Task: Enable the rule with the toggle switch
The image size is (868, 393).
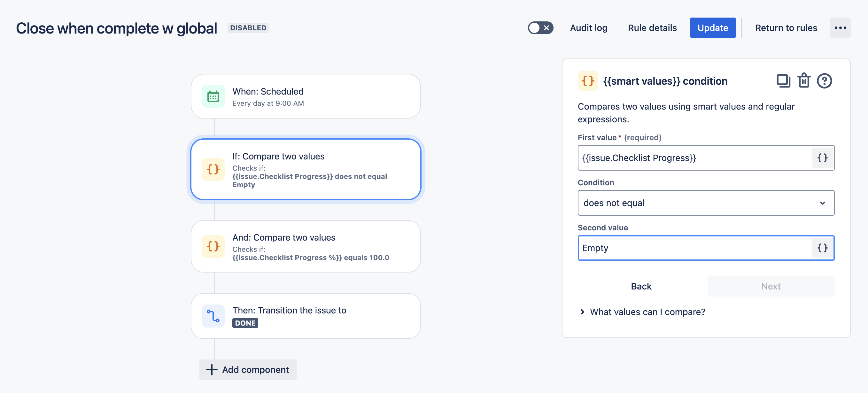Action: (540, 28)
